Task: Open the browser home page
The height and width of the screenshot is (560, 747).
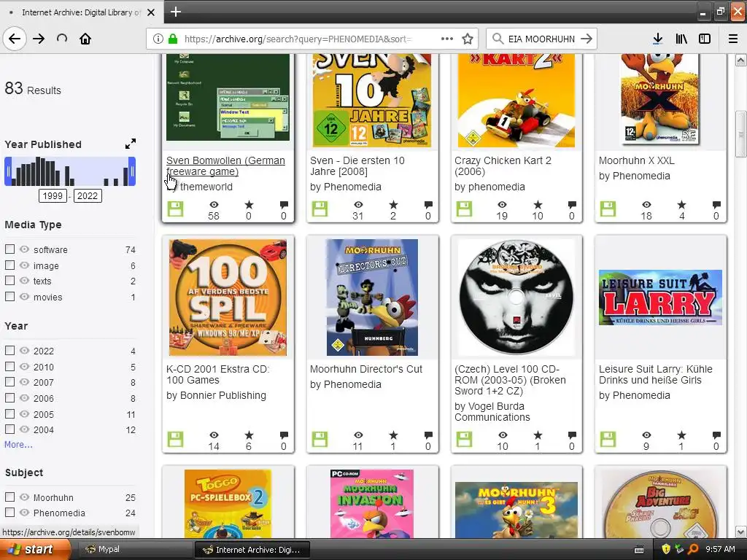Action: (x=85, y=39)
